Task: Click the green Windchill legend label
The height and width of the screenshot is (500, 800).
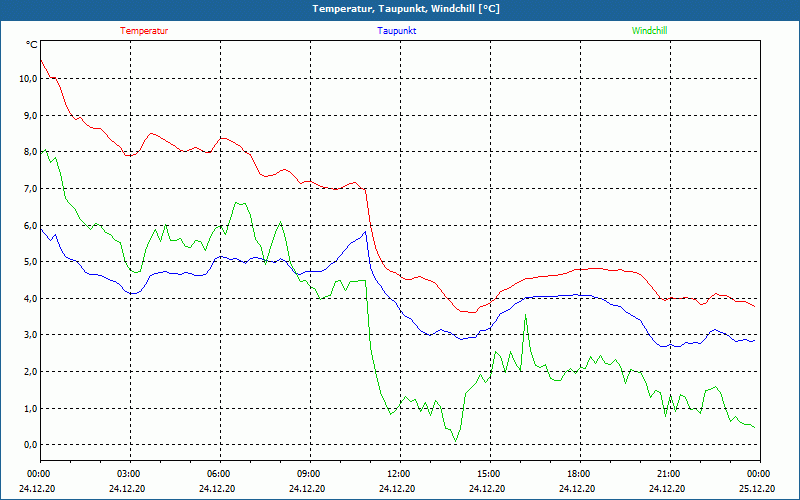Action: [649, 31]
